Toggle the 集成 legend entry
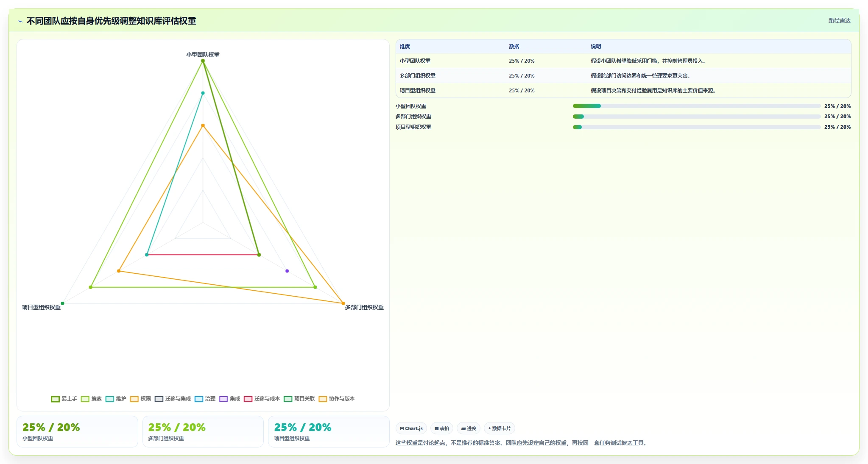868x464 pixels. click(229, 399)
